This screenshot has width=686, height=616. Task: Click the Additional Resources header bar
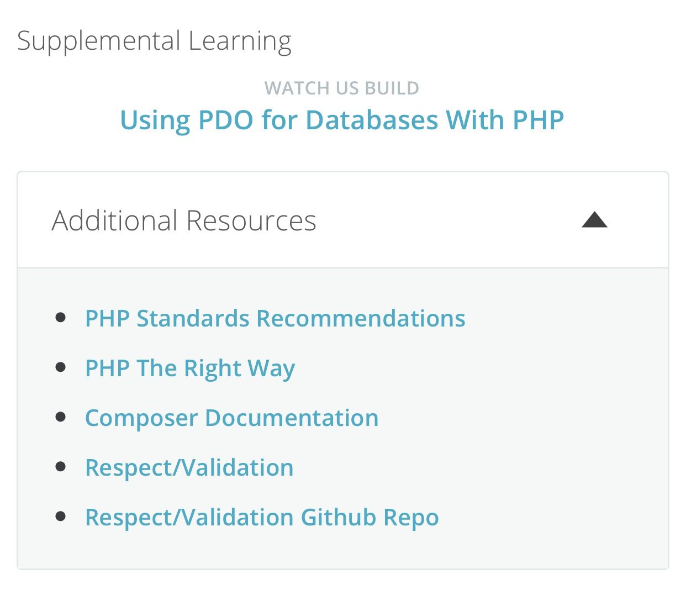(x=342, y=219)
